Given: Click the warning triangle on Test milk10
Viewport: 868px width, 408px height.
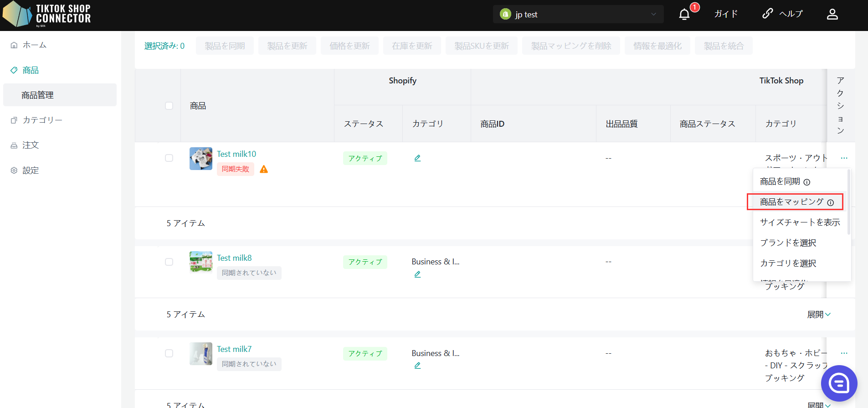Looking at the screenshot, I should pos(264,170).
